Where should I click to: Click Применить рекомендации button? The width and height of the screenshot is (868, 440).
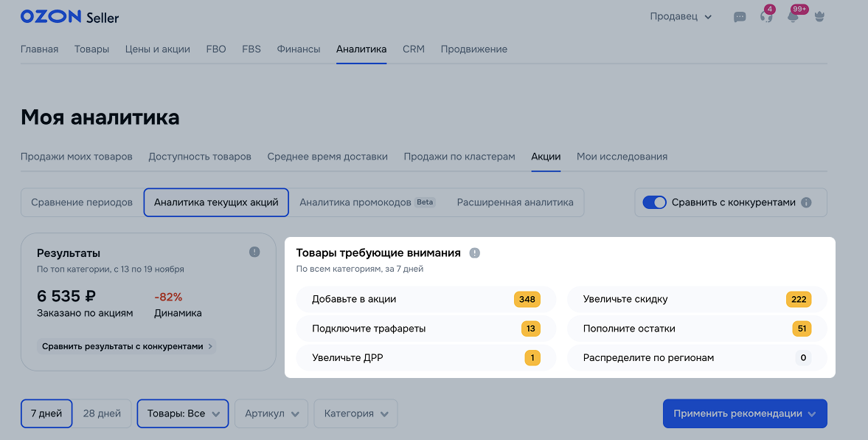(744, 413)
